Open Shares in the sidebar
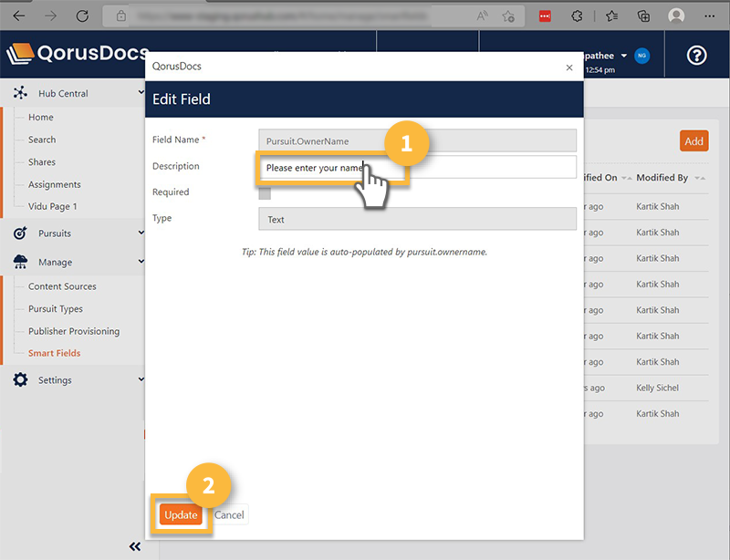This screenshot has width=730, height=560. 42,162
